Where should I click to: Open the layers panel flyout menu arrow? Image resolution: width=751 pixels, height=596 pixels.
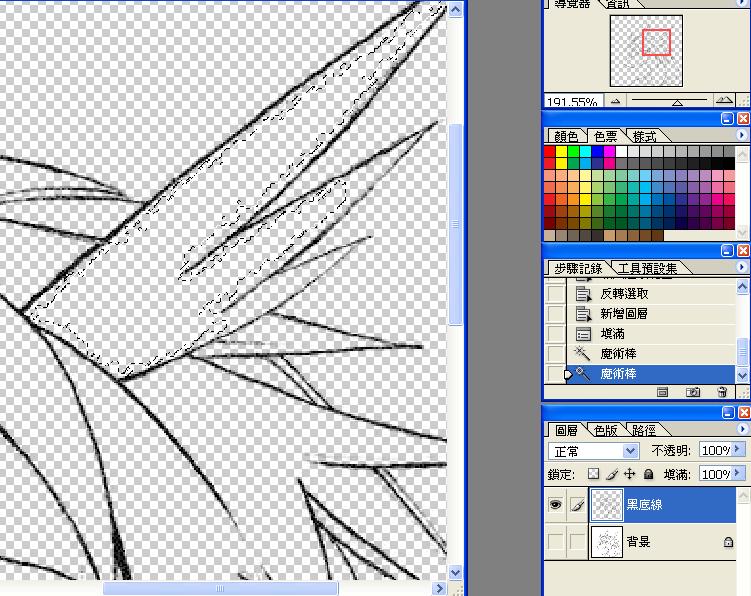pyautogui.click(x=741, y=430)
